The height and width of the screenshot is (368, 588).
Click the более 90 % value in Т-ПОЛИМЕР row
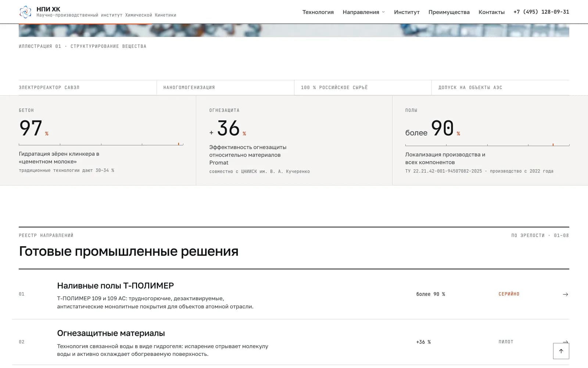tap(430, 294)
